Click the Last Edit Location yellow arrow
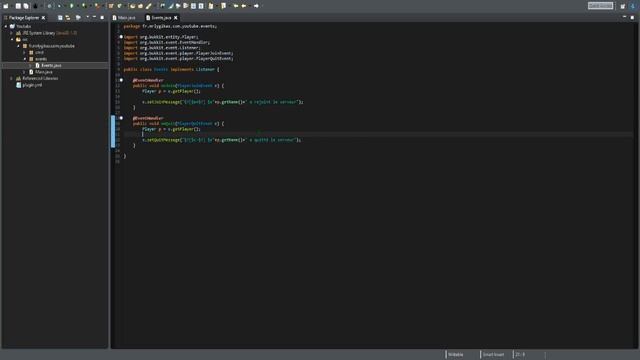640x360 pixels. [236, 6]
